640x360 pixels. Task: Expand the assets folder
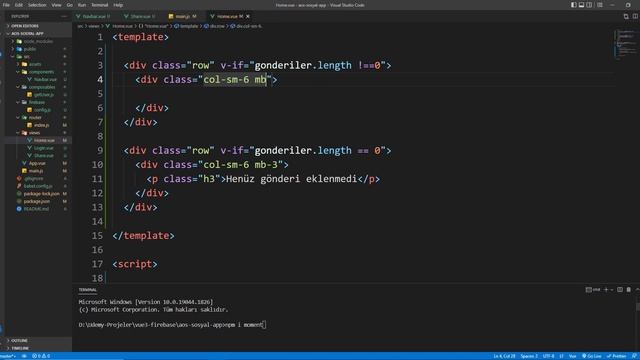pos(35,64)
